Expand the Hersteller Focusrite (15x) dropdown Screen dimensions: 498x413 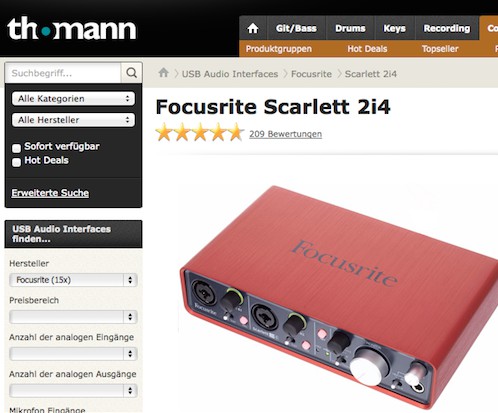coord(73,280)
